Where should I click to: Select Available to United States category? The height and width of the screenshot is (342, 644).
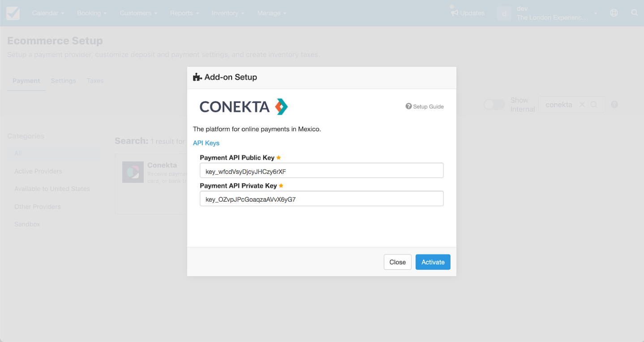[x=52, y=189]
